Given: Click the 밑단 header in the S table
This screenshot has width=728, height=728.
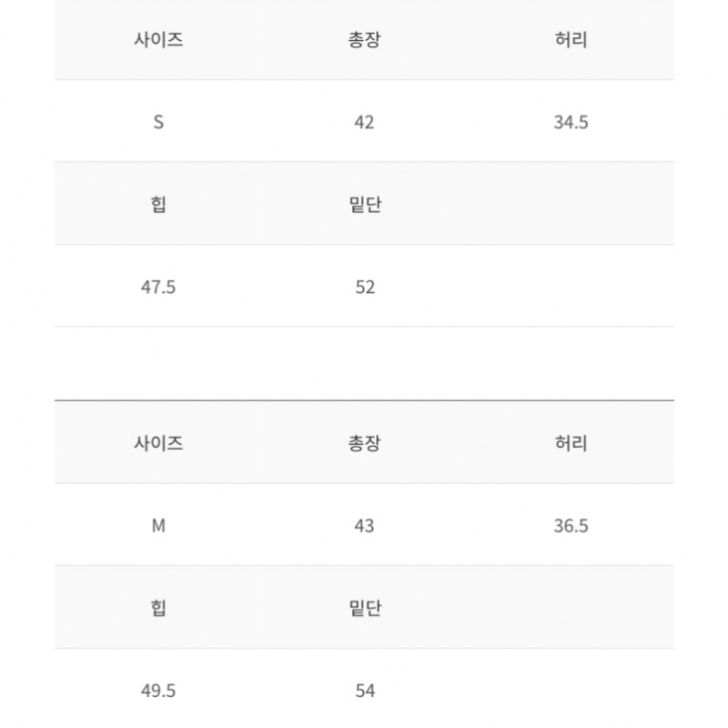Looking at the screenshot, I should [365, 204].
